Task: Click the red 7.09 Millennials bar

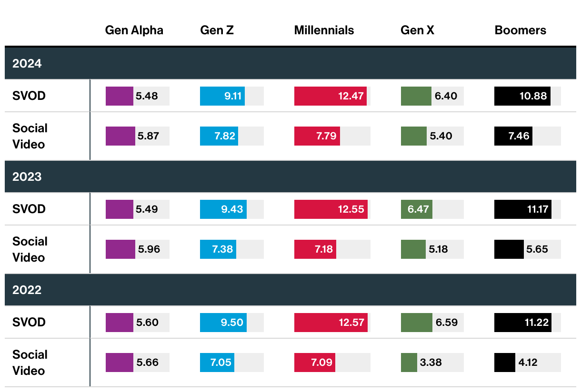Action: pyautogui.click(x=314, y=363)
